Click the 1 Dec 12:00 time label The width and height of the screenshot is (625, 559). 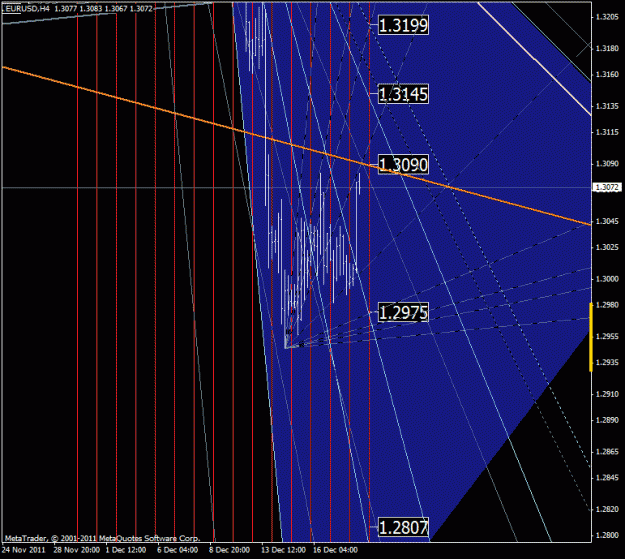[x=126, y=550]
